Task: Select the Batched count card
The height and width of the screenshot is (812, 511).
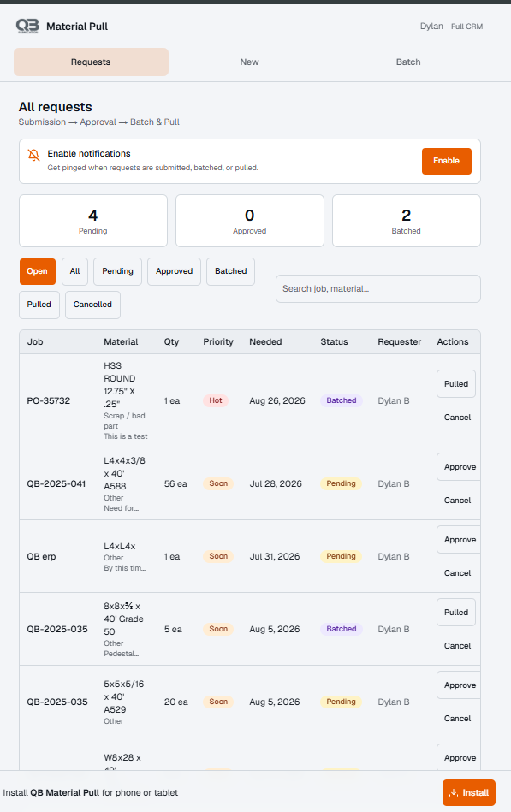Action: (x=407, y=221)
